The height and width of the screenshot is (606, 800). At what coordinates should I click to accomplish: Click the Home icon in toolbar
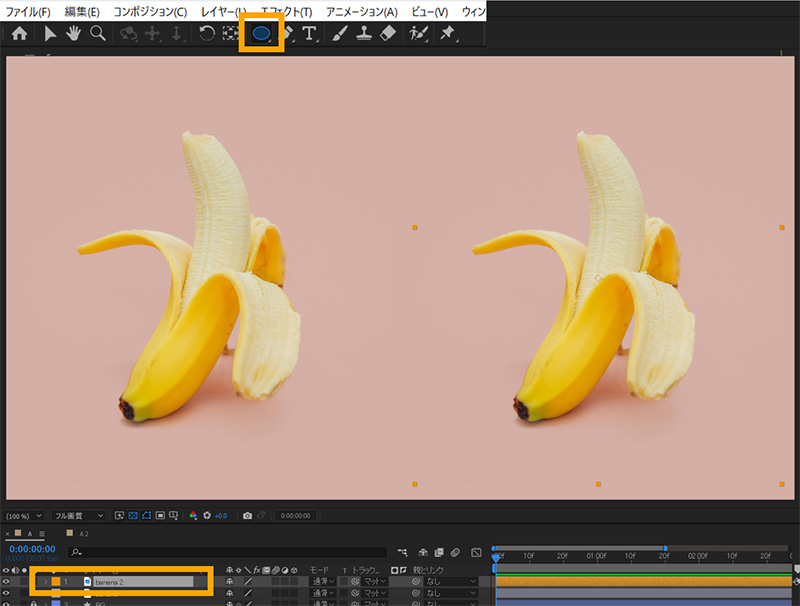[19, 34]
